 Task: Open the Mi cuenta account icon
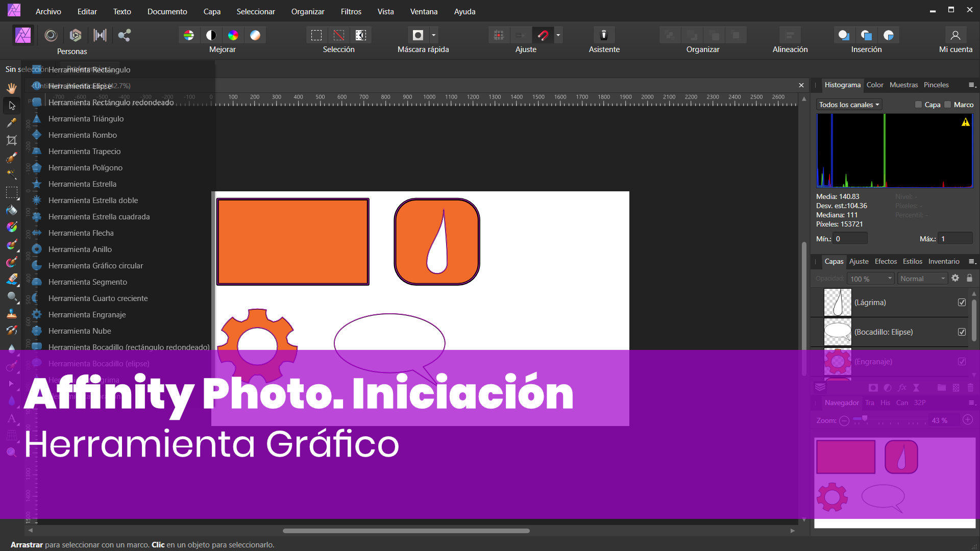(955, 35)
